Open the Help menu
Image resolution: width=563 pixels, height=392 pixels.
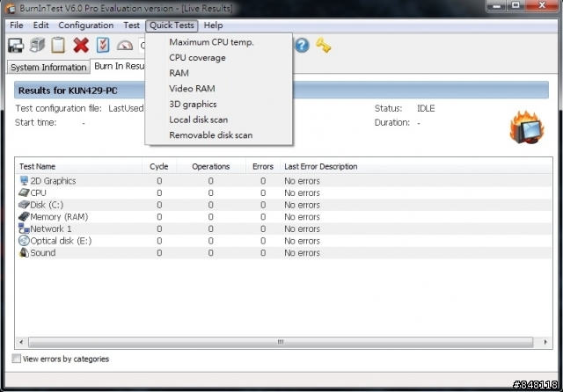coord(213,25)
